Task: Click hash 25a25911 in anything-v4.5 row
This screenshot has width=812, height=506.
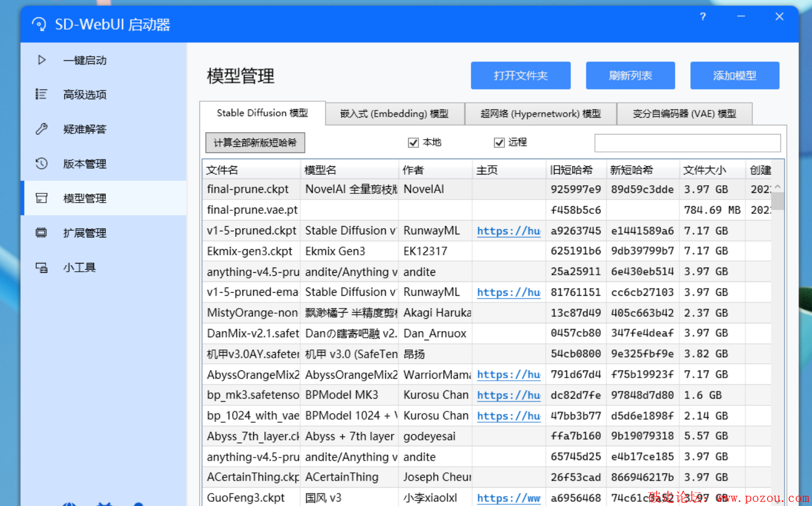Action: point(576,272)
